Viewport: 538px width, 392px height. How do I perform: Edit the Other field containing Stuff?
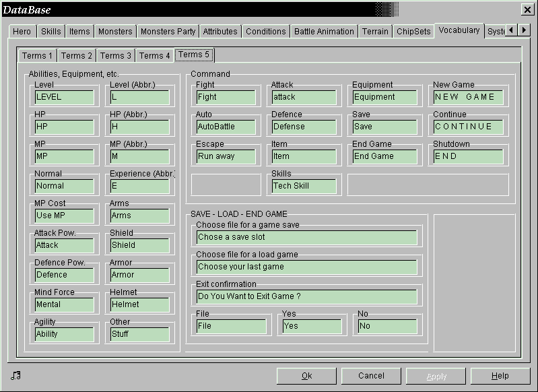[139, 334]
